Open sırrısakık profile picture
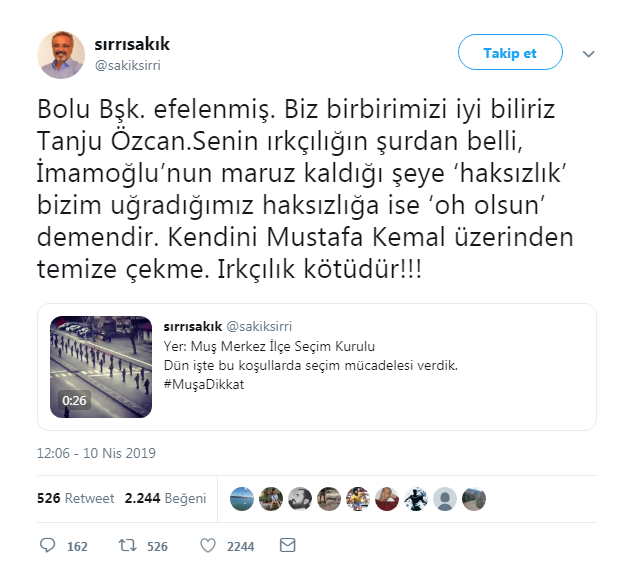This screenshot has height=562, width=621. (61, 55)
